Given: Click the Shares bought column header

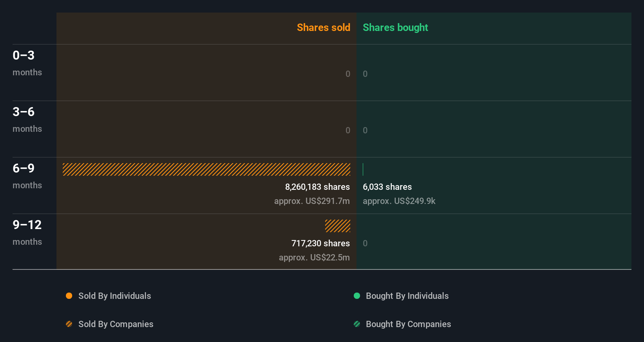Looking at the screenshot, I should [395, 27].
